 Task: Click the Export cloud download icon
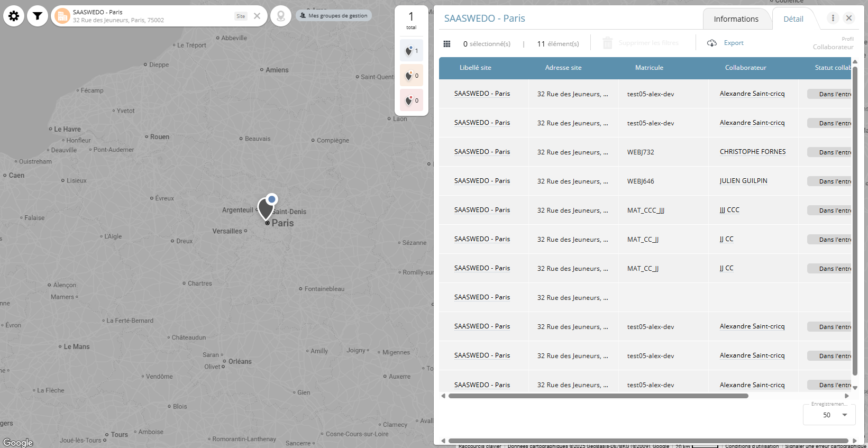pos(712,43)
